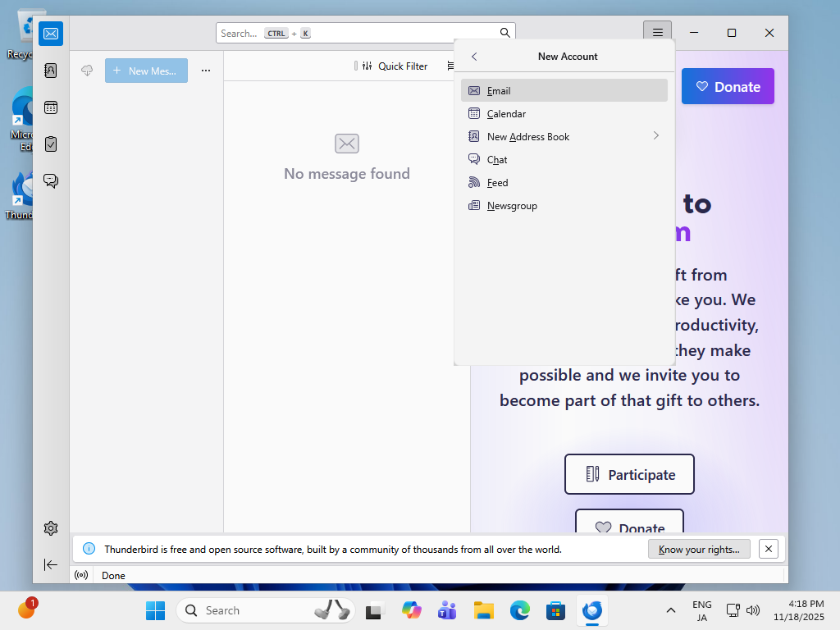This screenshot has height=630, width=840.
Task: Open the Mail space icon
Action: point(51,34)
